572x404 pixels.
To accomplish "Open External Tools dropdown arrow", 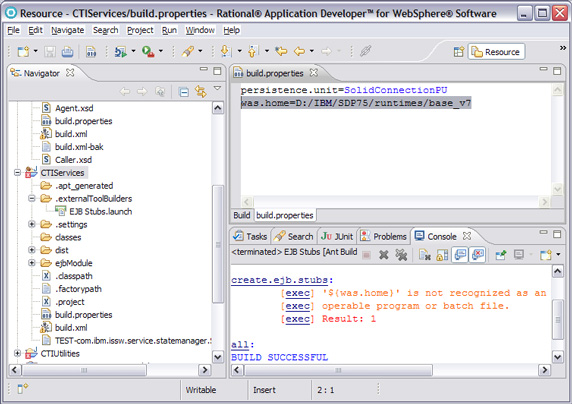I will pyautogui.click(x=161, y=51).
